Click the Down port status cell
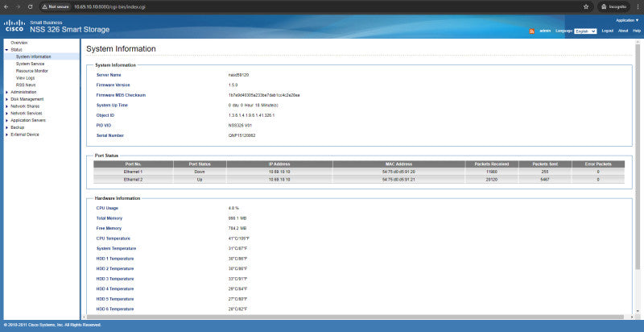This screenshot has width=644, height=332. tap(200, 172)
